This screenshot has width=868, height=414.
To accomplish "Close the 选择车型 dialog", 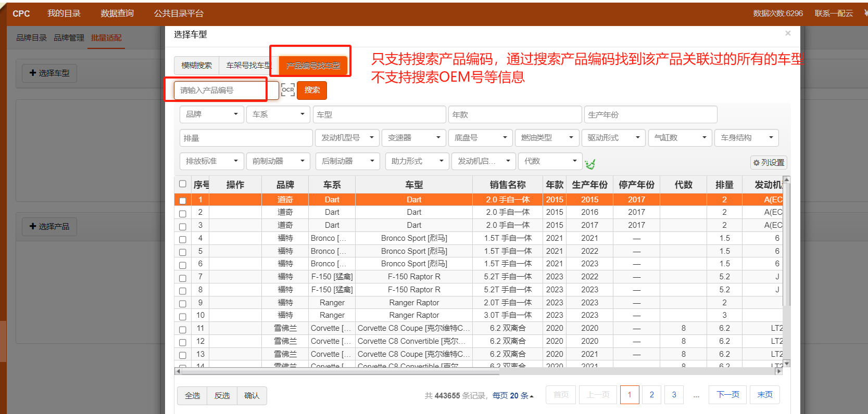I will 788,33.
